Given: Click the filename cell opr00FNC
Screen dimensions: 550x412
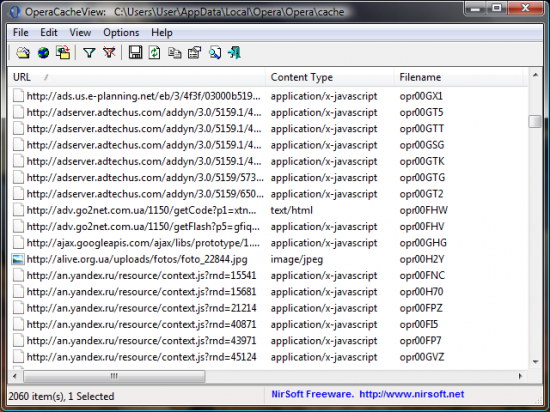Looking at the screenshot, I should (422, 276).
